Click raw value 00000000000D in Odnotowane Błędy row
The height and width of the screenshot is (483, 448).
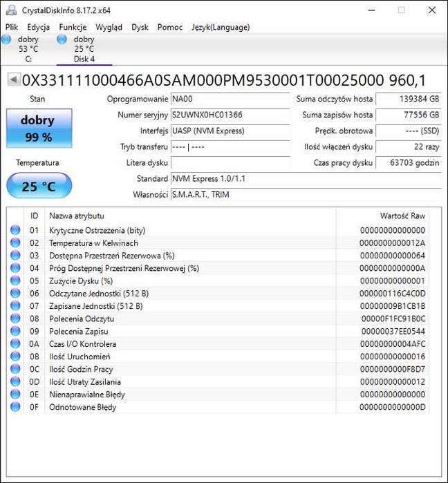[392, 407]
